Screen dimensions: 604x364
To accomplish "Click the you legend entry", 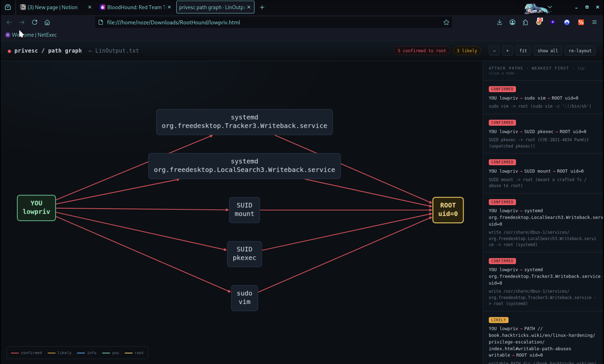I will click(111, 353).
